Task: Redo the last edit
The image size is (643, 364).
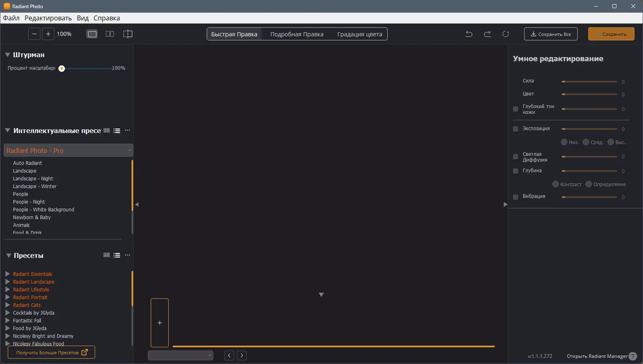Action: click(x=487, y=34)
